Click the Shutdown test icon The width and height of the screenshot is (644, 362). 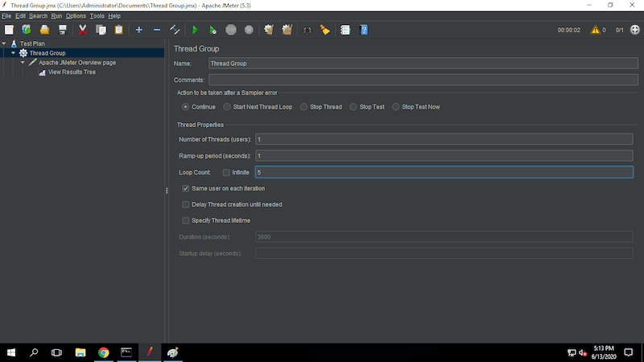(x=249, y=30)
